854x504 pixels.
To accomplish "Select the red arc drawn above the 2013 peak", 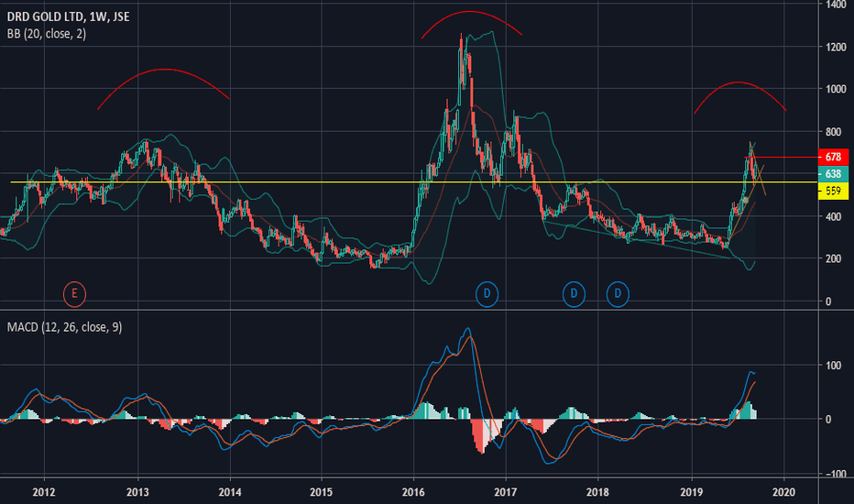I will [x=163, y=70].
